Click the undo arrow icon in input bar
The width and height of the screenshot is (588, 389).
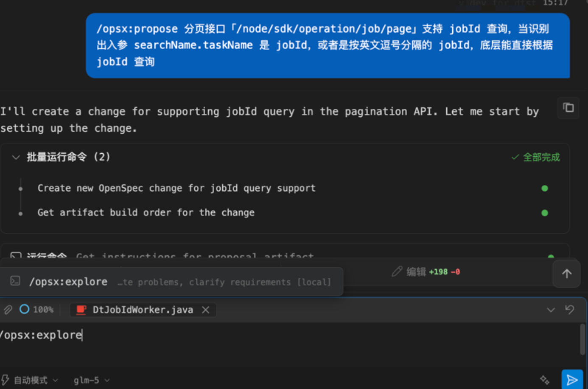coord(570,310)
